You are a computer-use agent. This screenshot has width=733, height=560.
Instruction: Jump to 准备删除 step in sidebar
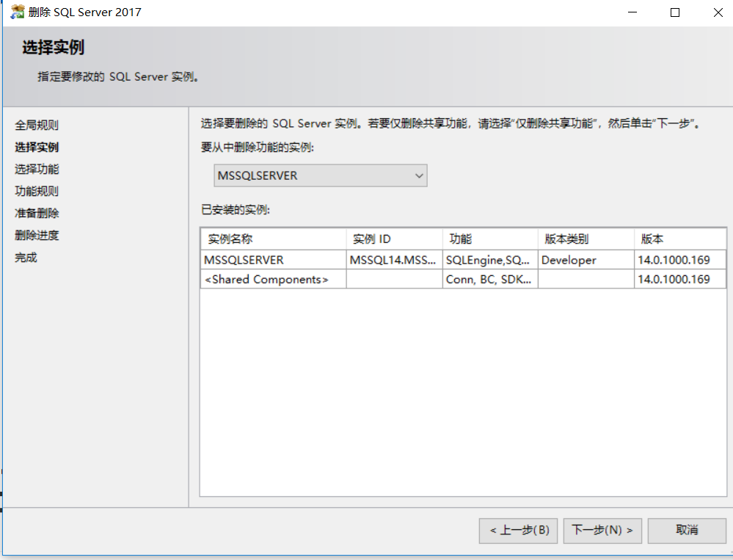click(x=37, y=214)
